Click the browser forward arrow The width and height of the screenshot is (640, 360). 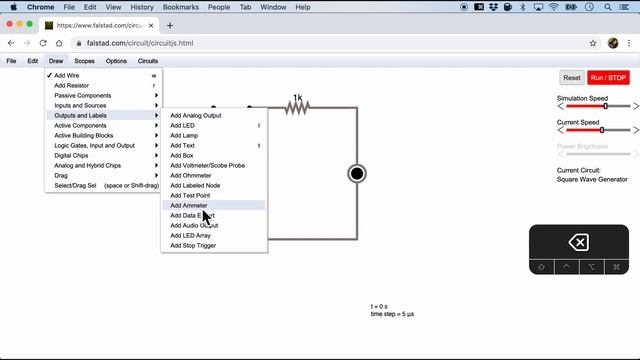27,43
